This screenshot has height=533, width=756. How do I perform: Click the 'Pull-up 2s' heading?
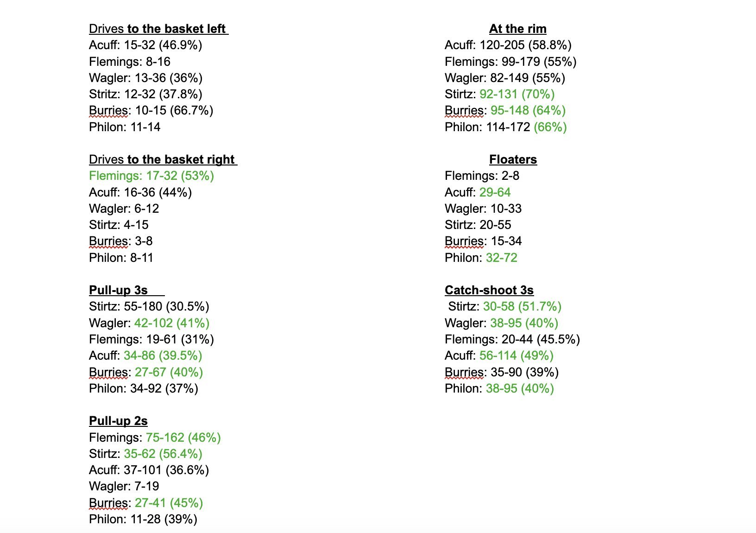118,421
